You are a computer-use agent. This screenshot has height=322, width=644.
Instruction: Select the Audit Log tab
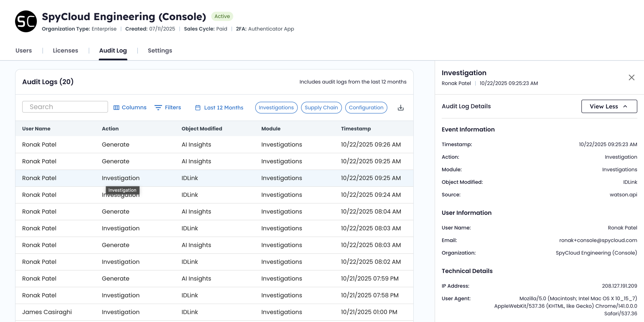(x=113, y=51)
